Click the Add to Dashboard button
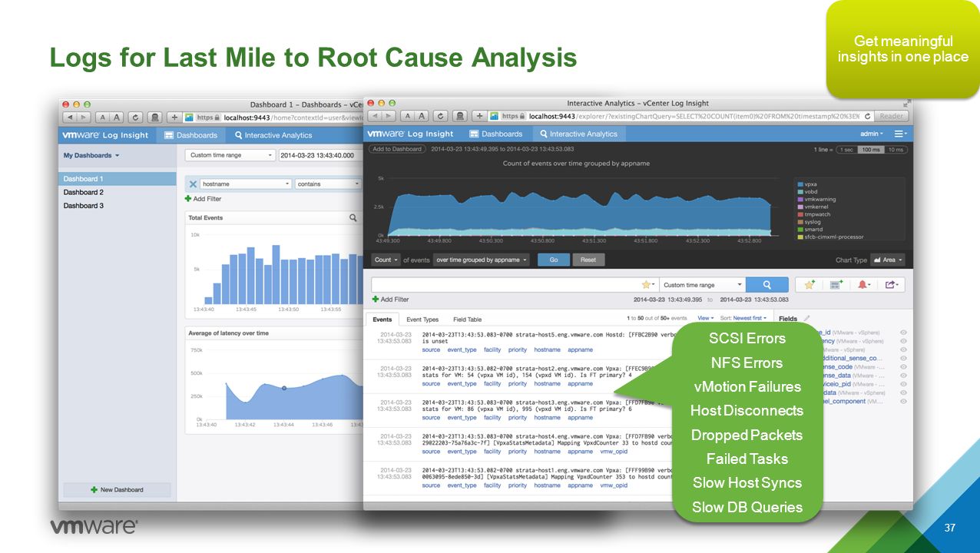Viewport: 980px width, 553px height. click(397, 149)
